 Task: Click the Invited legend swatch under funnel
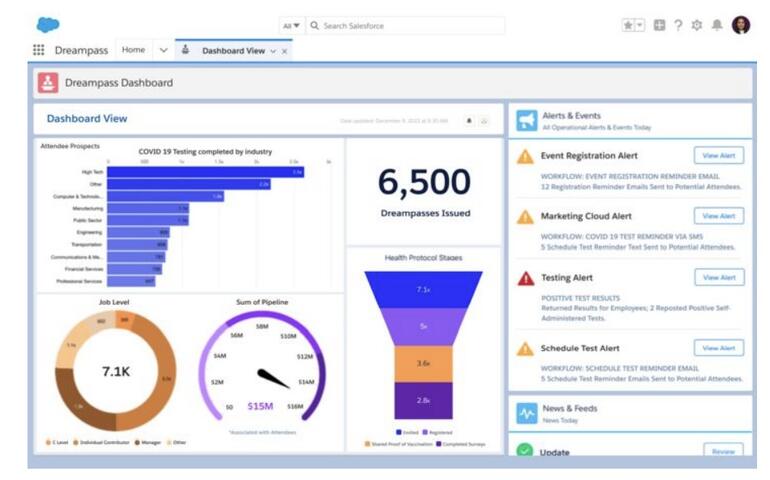(x=399, y=432)
